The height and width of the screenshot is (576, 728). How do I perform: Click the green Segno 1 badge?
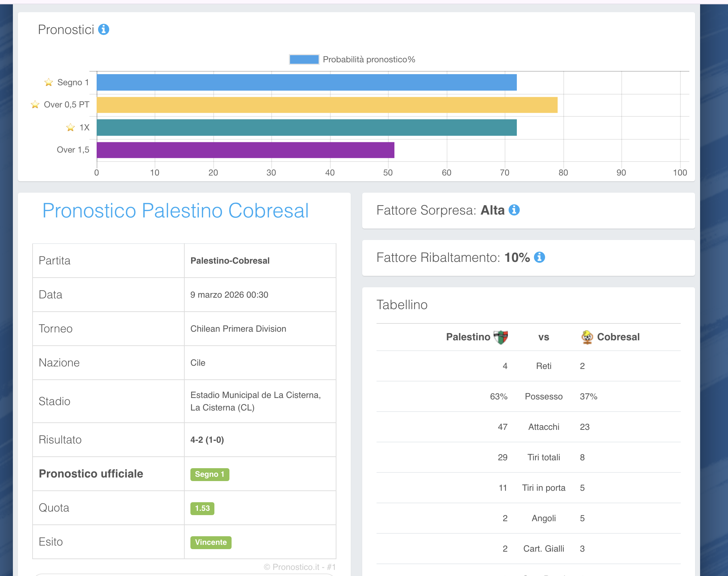(210, 474)
